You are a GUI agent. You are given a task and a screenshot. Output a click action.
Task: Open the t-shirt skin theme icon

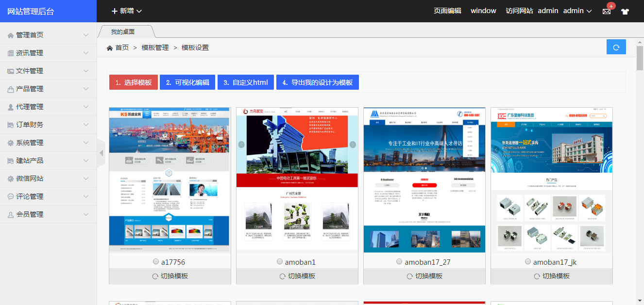pos(625,12)
